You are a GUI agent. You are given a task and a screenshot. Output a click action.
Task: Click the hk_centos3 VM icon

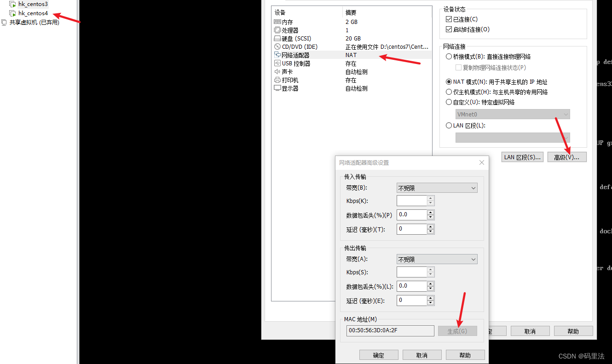click(x=13, y=4)
